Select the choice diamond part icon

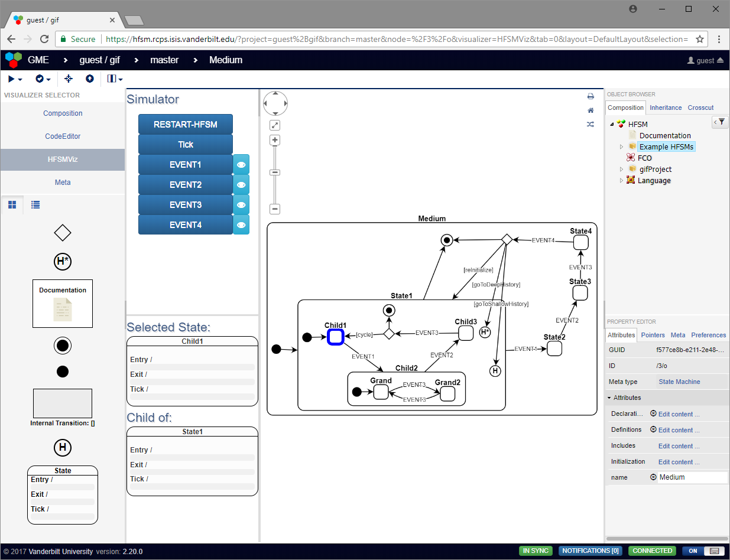(x=63, y=233)
